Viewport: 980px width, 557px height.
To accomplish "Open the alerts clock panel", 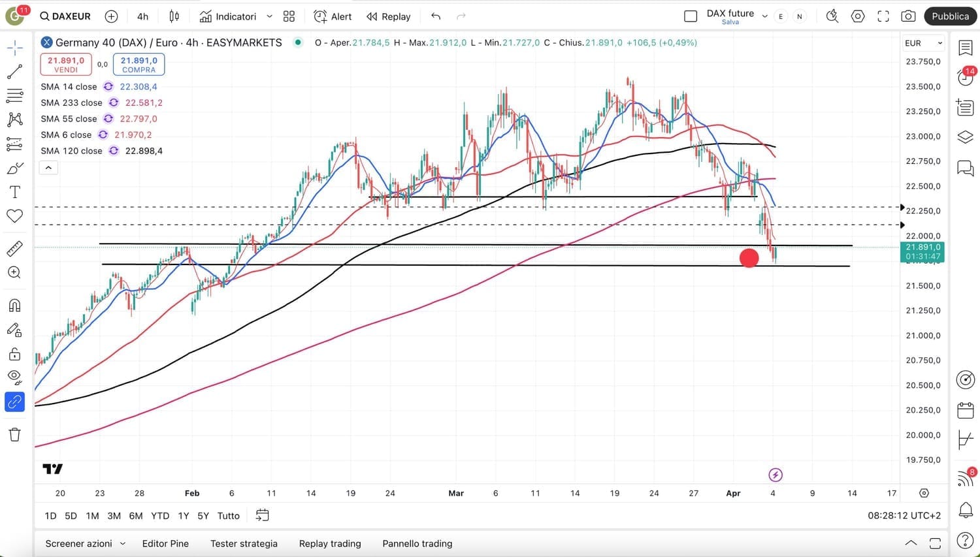I will (966, 77).
